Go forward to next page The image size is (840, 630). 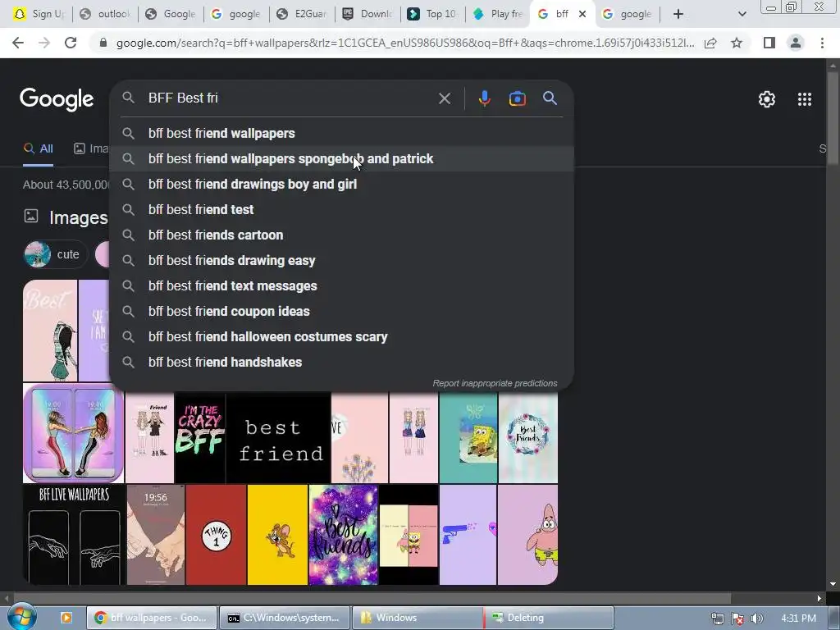tap(44, 43)
